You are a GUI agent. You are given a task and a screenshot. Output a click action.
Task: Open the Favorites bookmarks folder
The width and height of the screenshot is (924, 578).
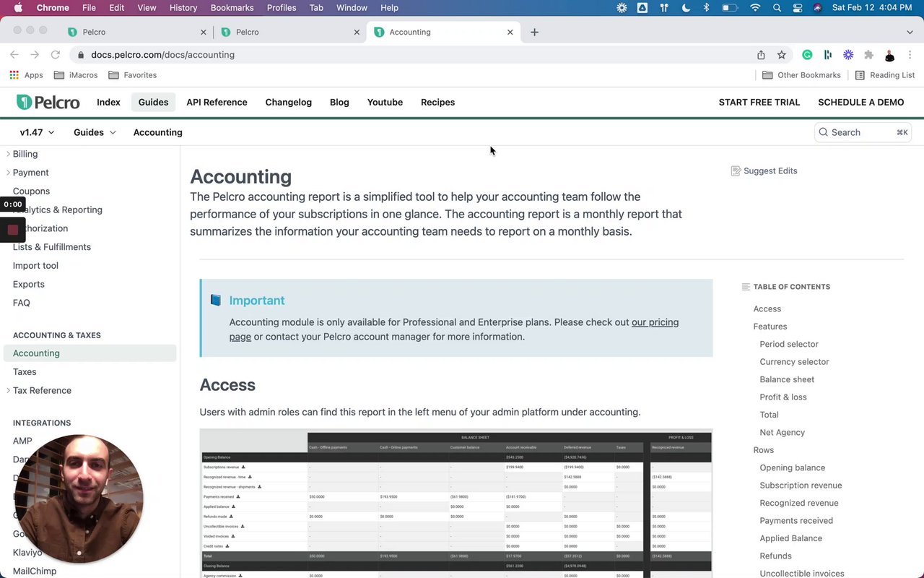[132, 75]
